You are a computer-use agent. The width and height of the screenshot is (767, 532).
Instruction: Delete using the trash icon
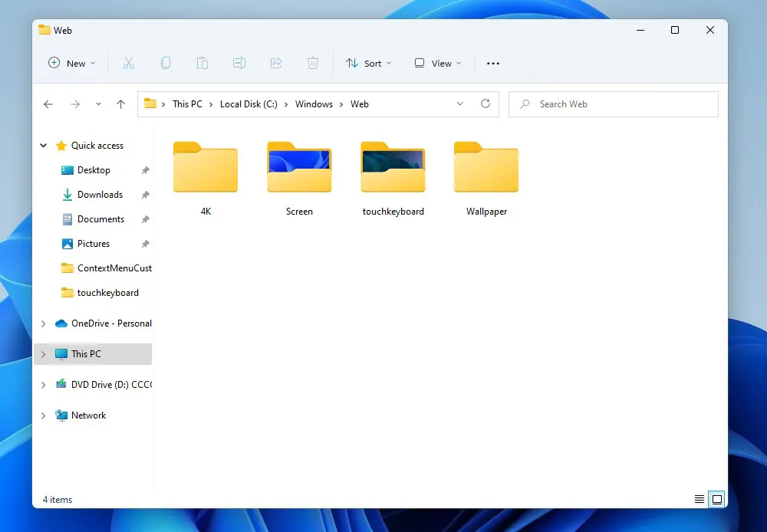[313, 63]
